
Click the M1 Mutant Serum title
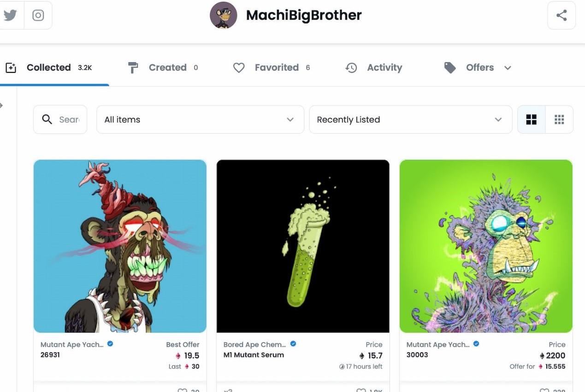point(254,355)
